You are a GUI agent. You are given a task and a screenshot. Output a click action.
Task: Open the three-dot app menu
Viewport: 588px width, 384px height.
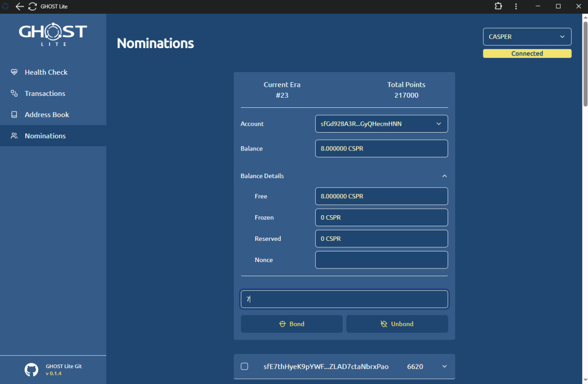click(x=516, y=6)
